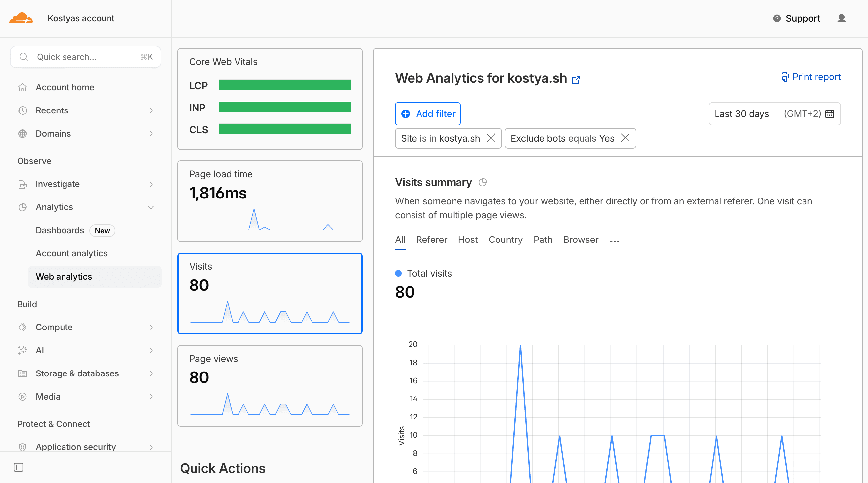Viewport: 868px width, 483px height.
Task: Click the Analytics pie chart icon
Action: point(22,207)
